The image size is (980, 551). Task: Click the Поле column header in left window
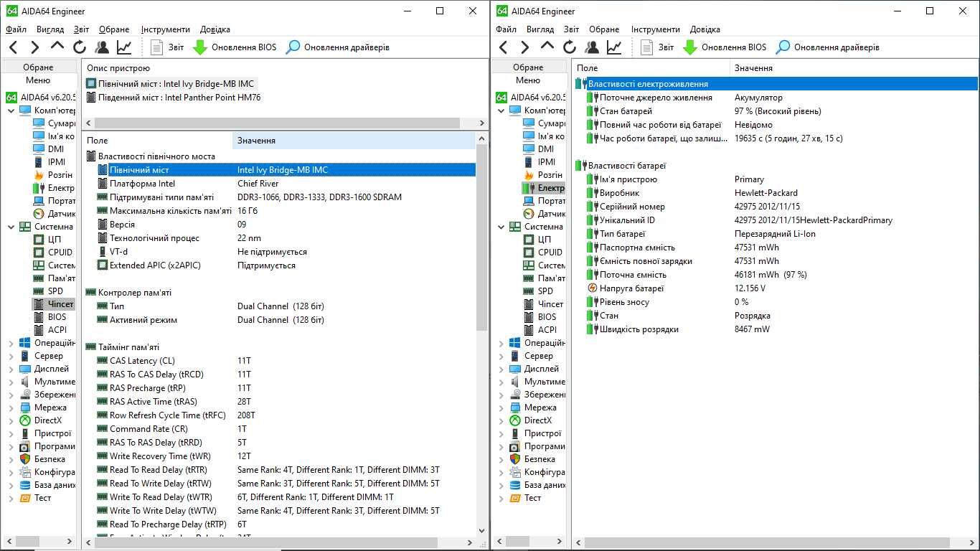157,140
